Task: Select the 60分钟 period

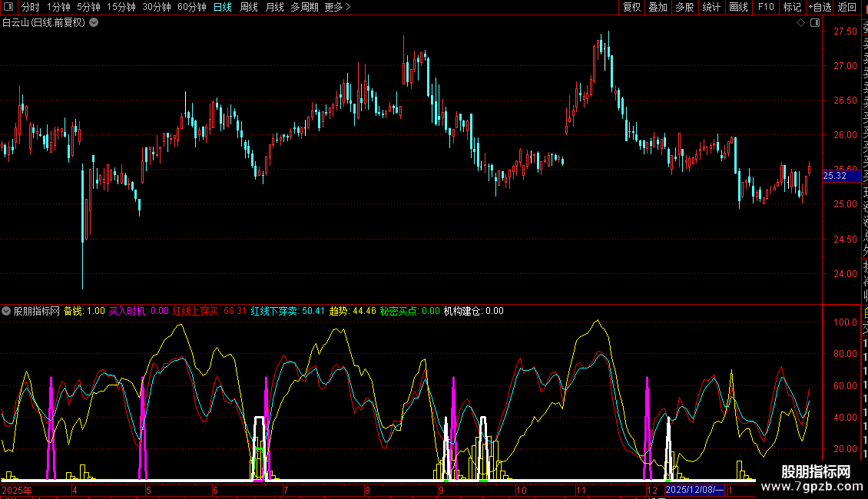Action: pos(192,7)
